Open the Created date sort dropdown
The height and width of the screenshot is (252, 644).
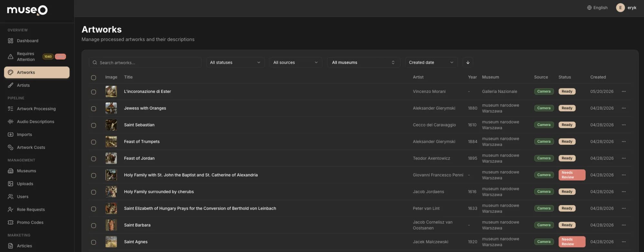point(431,62)
